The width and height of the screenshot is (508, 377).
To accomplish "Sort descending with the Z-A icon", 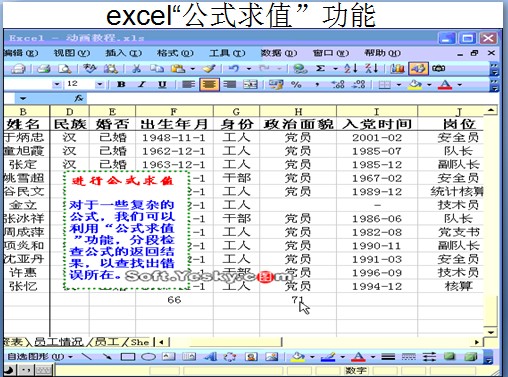I will point(371,69).
